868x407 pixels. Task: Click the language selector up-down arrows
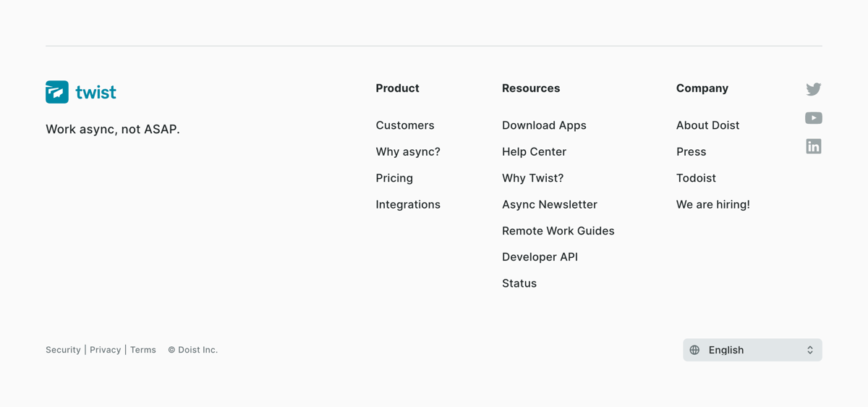pyautogui.click(x=810, y=350)
